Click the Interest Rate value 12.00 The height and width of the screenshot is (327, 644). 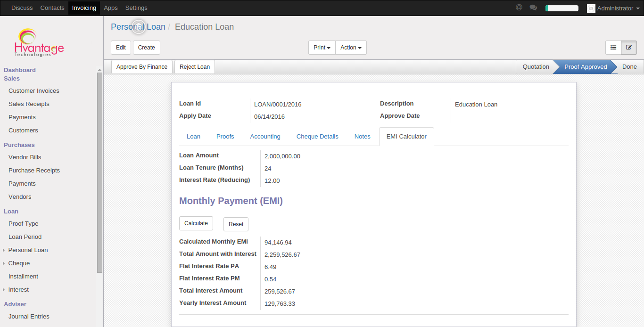[x=272, y=181]
